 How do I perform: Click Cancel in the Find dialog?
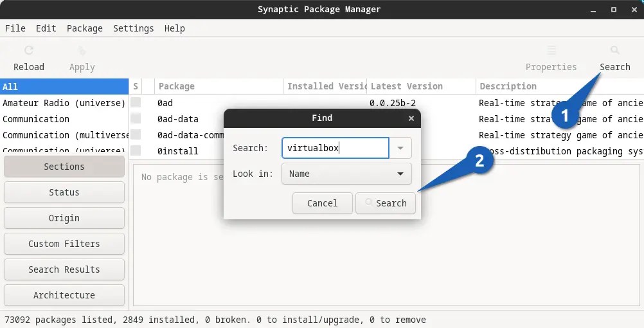[x=323, y=203]
